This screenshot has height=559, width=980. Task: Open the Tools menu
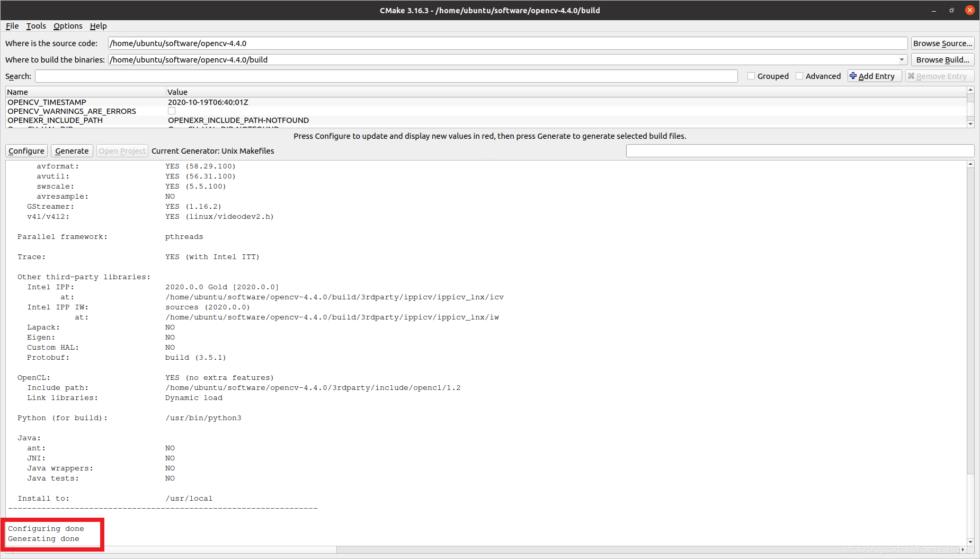36,26
